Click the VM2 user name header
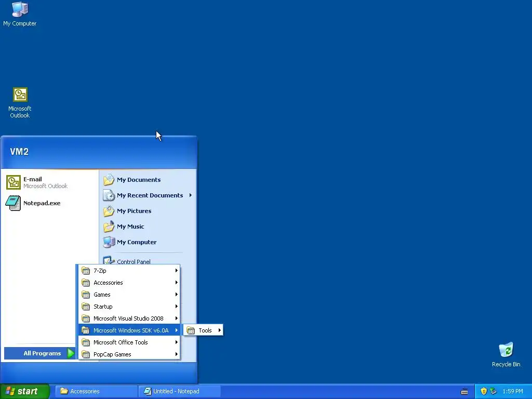This screenshot has width=532, height=399. (19, 152)
